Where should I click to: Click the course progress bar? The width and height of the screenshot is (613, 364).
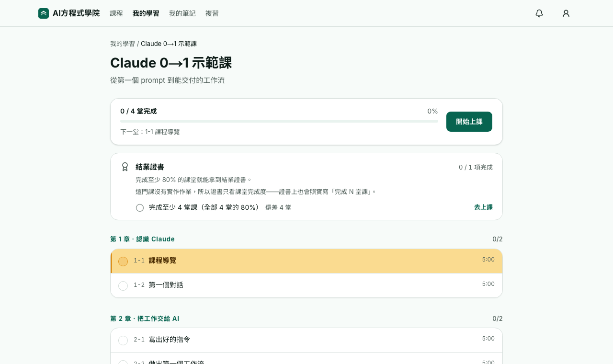279,121
